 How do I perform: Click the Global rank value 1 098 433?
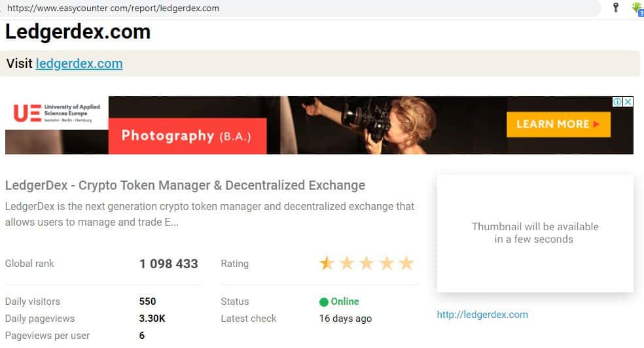click(x=168, y=264)
